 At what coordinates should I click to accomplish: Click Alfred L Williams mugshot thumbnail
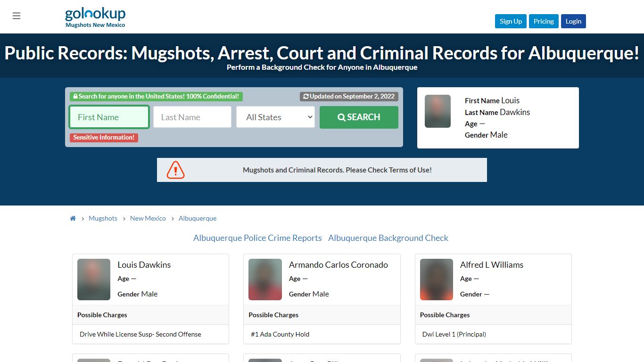coord(437,280)
